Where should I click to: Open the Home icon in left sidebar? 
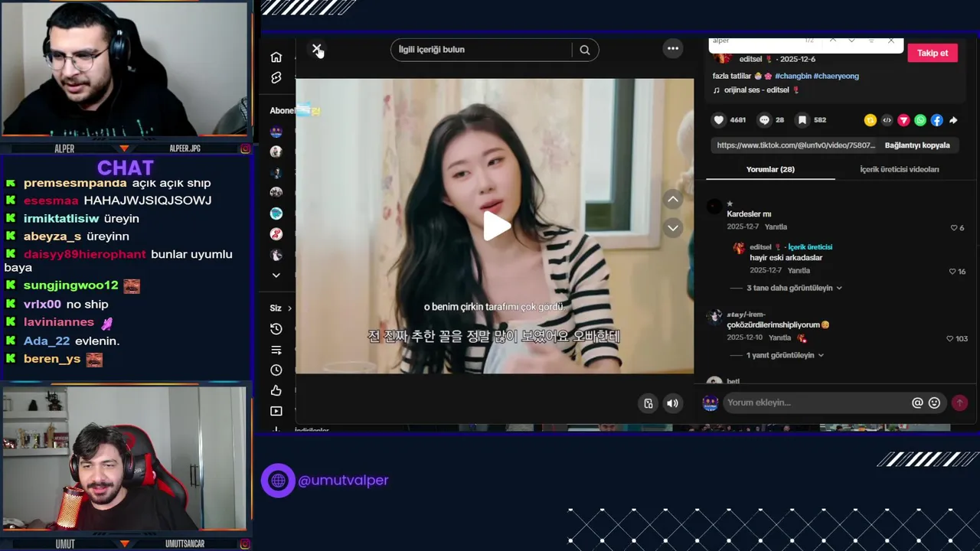(x=276, y=57)
